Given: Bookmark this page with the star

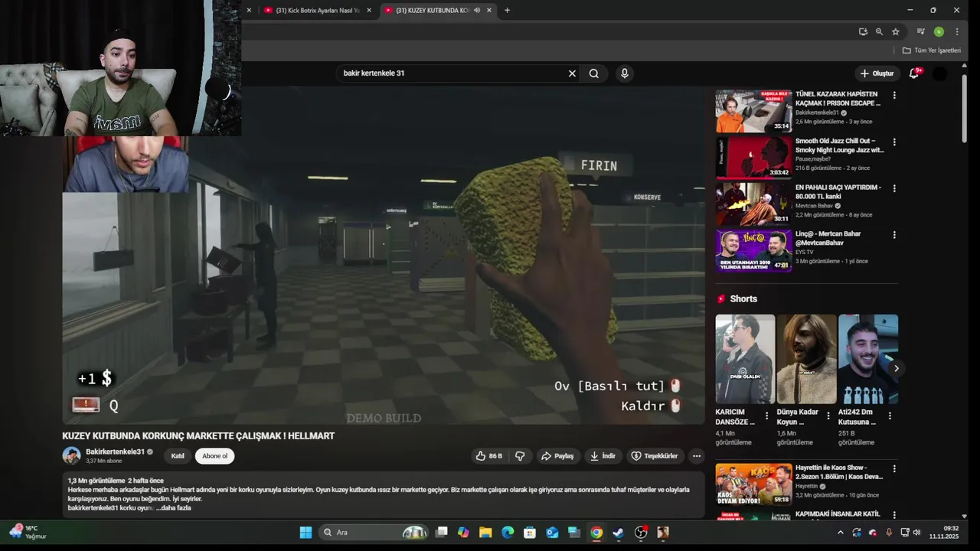Looking at the screenshot, I should (896, 31).
